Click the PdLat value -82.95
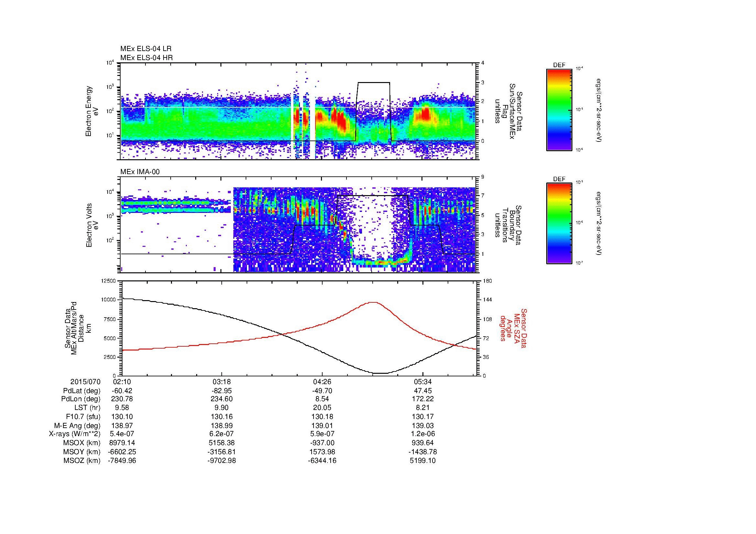Image resolution: width=756 pixels, height=534 pixels. coord(222,391)
